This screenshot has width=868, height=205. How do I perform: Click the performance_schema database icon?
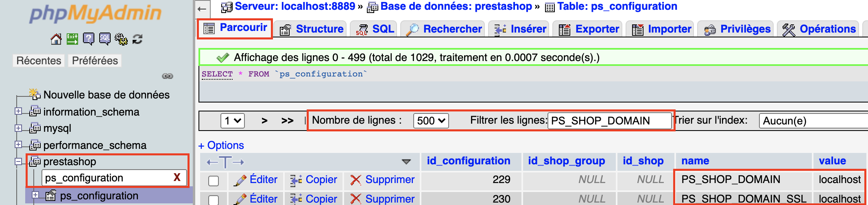[35, 145]
